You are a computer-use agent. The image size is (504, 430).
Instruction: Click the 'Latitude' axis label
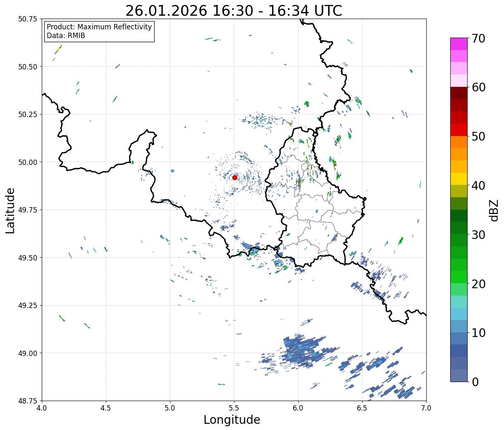point(10,210)
